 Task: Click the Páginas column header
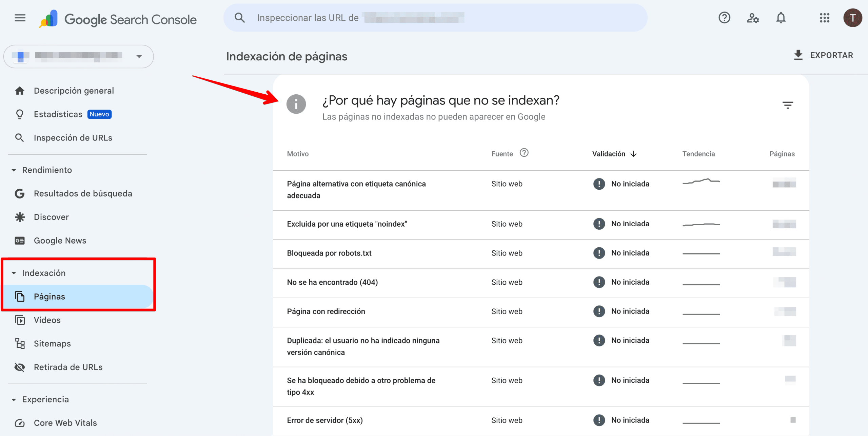pos(782,154)
